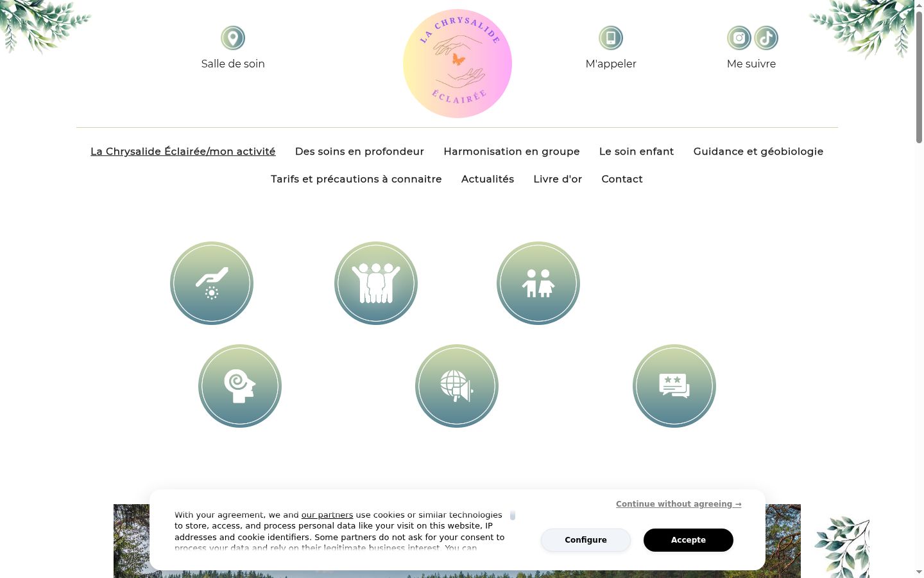Click the head with spiral circle icon
The image size is (924, 578).
tap(240, 386)
